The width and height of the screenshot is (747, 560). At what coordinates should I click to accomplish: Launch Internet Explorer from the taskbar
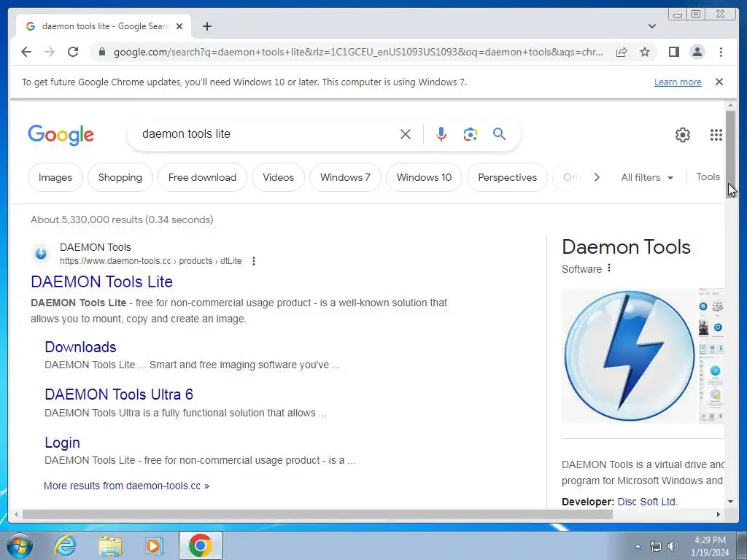(65, 545)
